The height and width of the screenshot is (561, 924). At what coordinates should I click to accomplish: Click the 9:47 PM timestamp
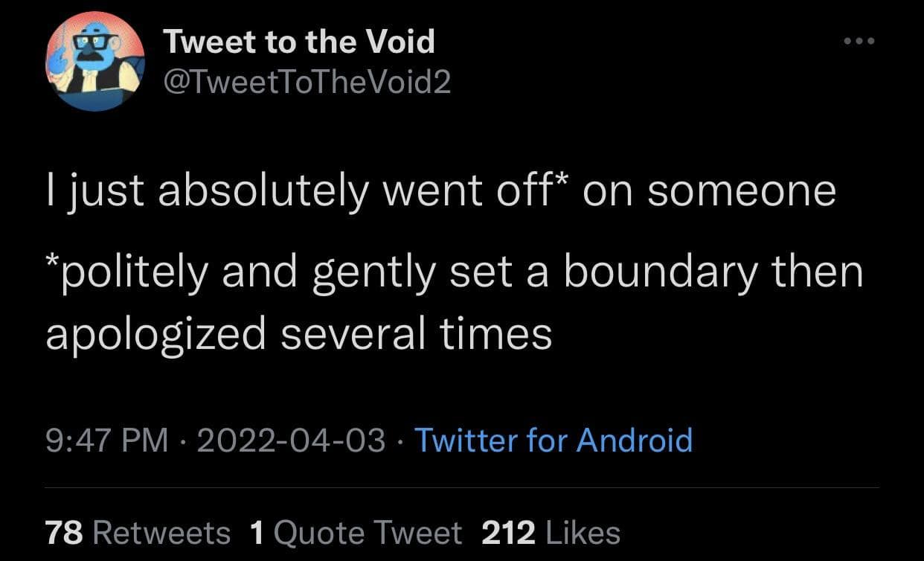coord(106,440)
